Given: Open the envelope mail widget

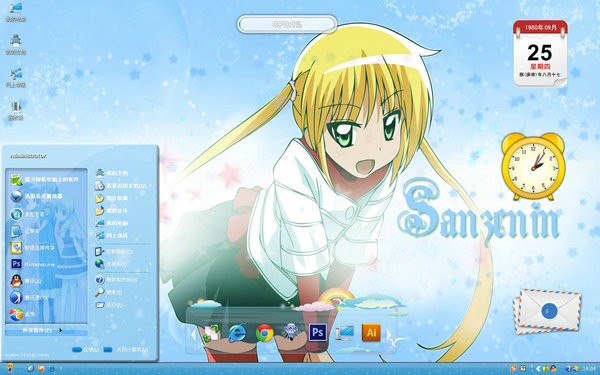Looking at the screenshot, I should click(547, 311).
